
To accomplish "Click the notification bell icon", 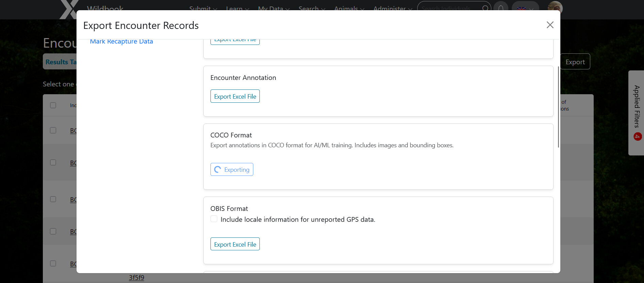I will pyautogui.click(x=501, y=8).
